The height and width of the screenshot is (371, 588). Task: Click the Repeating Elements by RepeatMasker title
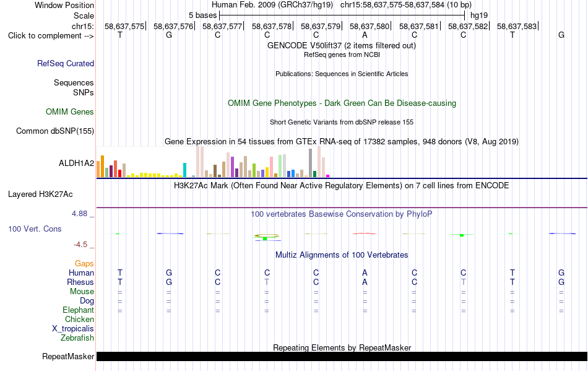click(342, 347)
